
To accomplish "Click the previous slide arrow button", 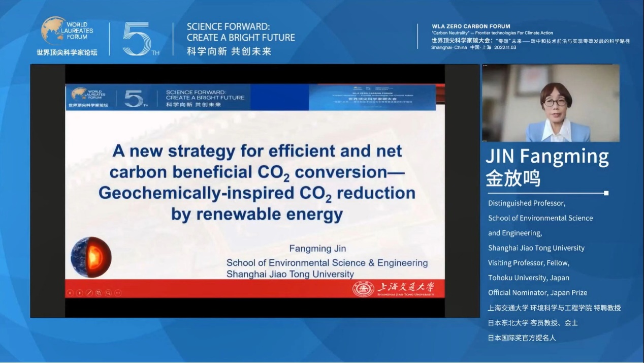I will tap(71, 293).
